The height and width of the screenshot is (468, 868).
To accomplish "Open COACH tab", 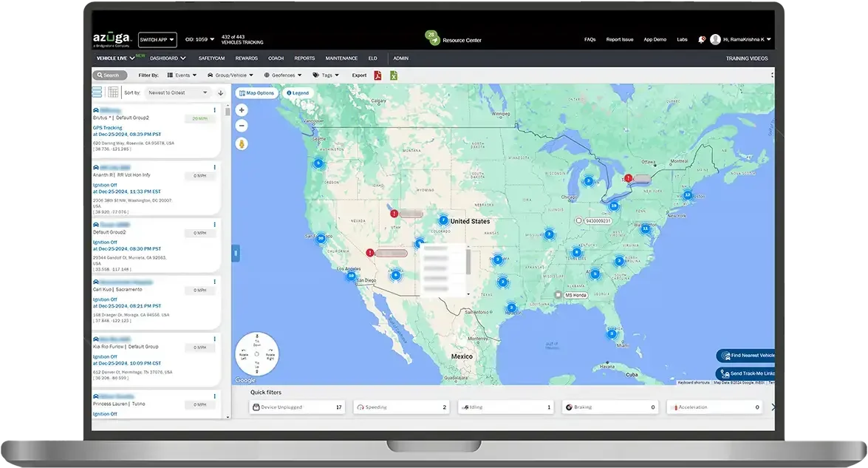I will 276,58.
